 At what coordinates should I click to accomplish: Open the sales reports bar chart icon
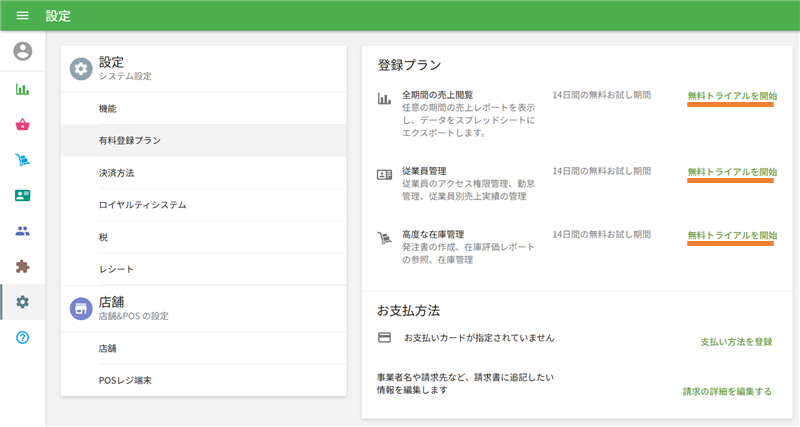[22, 89]
